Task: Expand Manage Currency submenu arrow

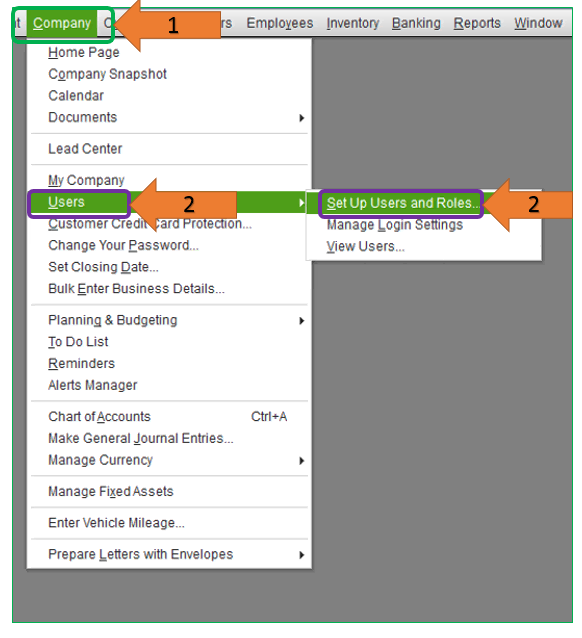Action: [x=302, y=461]
